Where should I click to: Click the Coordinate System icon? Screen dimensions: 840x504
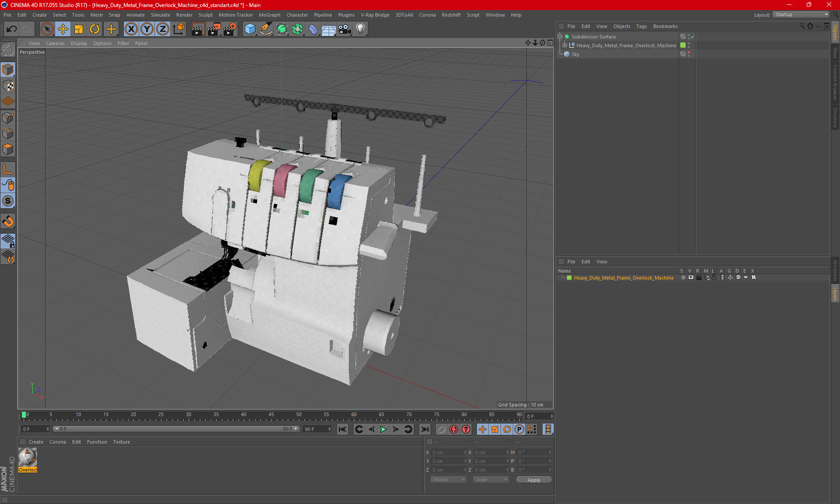pyautogui.click(x=179, y=29)
